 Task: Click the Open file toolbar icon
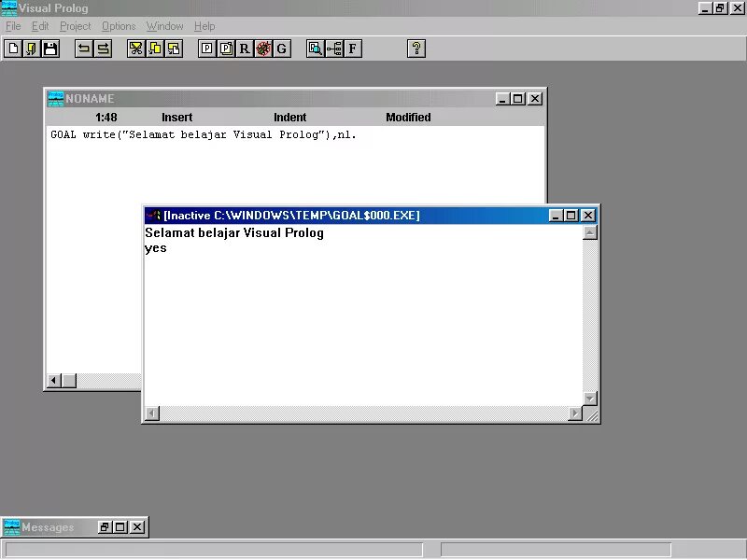[32, 49]
